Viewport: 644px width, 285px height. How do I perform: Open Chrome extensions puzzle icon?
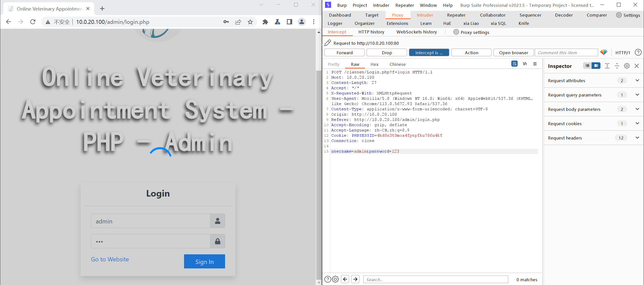[x=265, y=22]
